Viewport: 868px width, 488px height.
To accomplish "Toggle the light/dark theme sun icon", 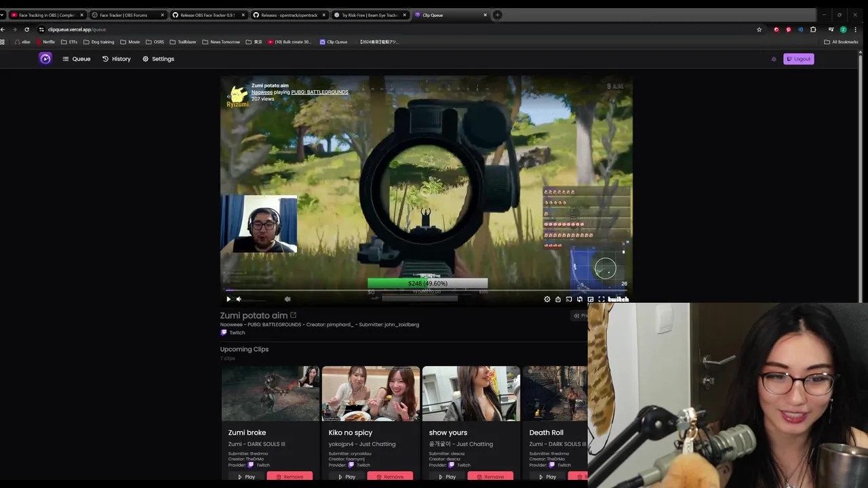I will tap(774, 59).
